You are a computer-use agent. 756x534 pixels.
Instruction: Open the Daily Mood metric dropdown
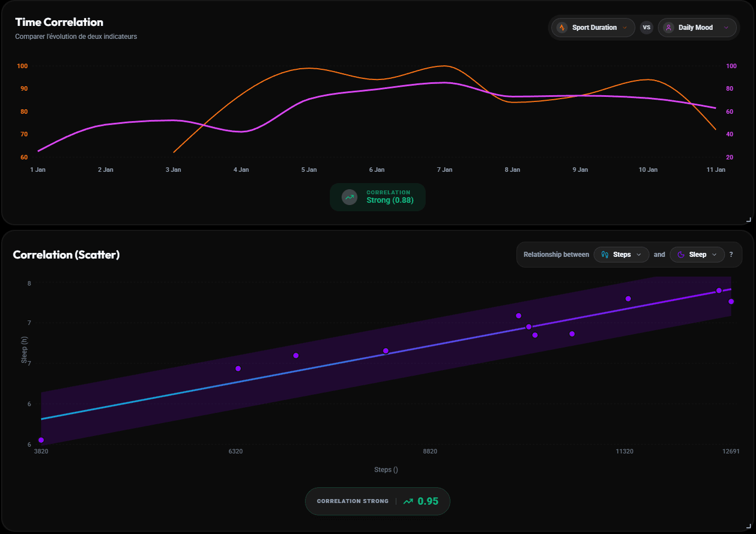click(697, 27)
